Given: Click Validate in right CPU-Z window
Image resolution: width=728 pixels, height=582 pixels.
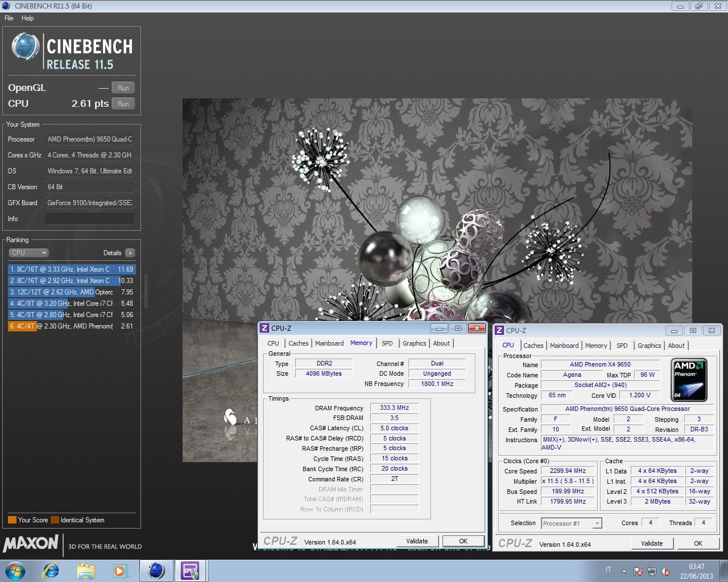Looking at the screenshot, I should coord(652,543).
